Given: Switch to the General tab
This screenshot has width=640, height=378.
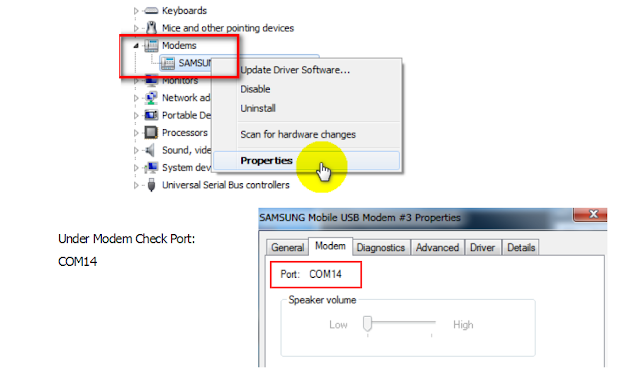Looking at the screenshot, I should (287, 247).
